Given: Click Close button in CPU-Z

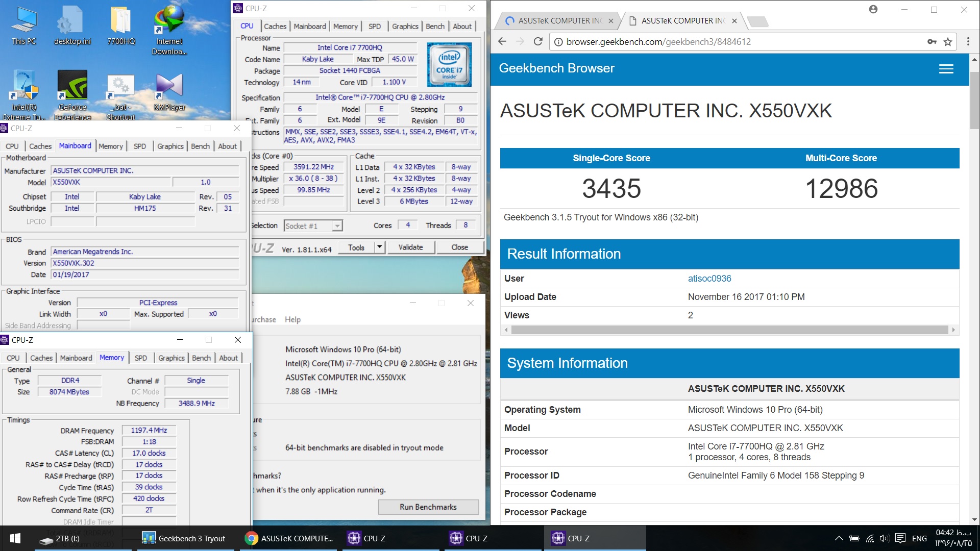Looking at the screenshot, I should point(459,247).
